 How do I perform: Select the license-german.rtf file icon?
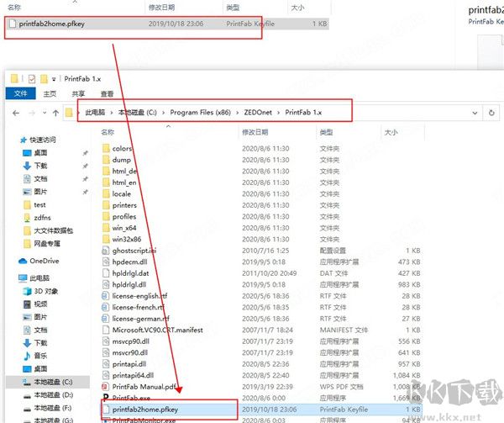pos(105,319)
